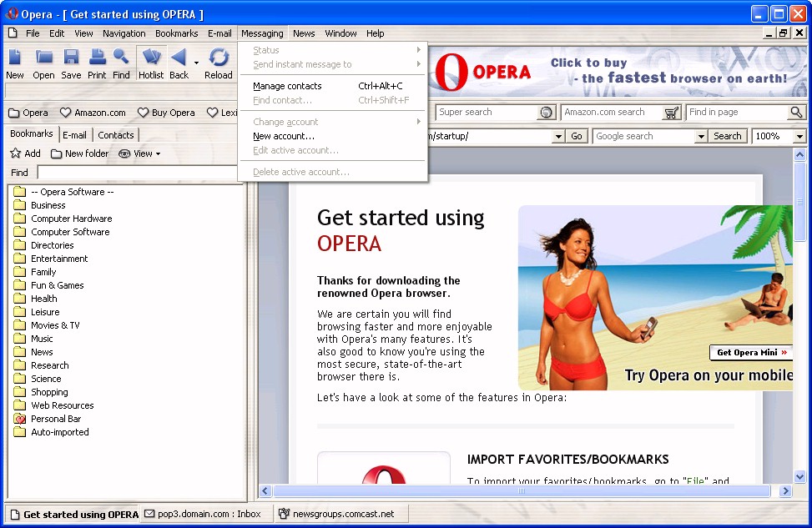Choose Manage contacts from Messaging menu
This screenshot has height=528, width=812.
[332, 86]
